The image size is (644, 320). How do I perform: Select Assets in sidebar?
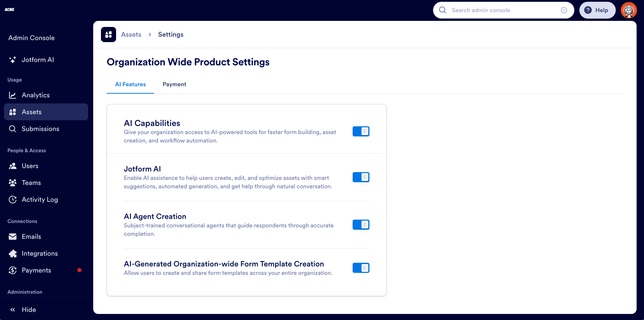pyautogui.click(x=46, y=112)
